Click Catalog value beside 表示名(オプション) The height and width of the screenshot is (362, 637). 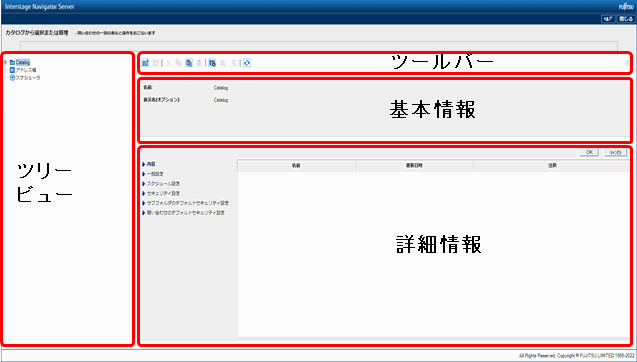click(221, 100)
